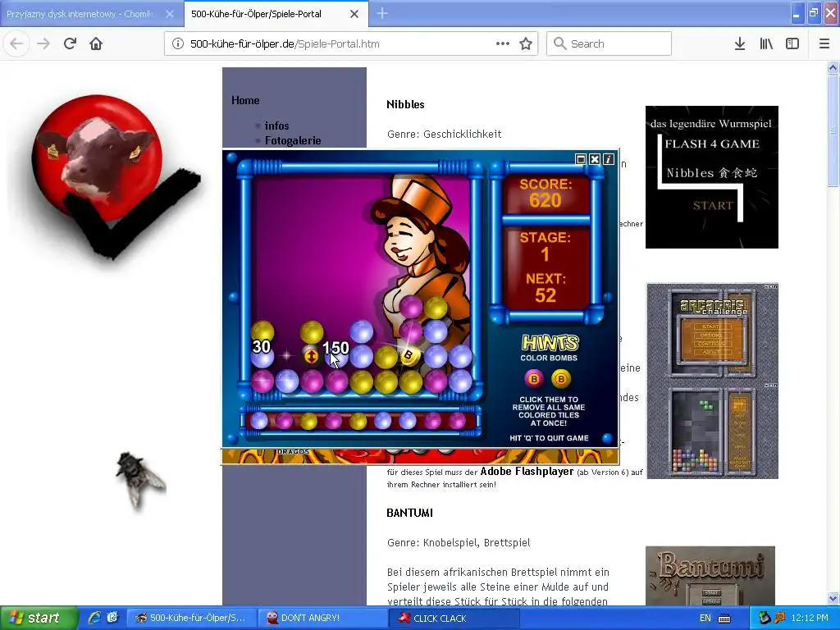Open a new browser tab
The width and height of the screenshot is (840, 630).
tap(382, 13)
